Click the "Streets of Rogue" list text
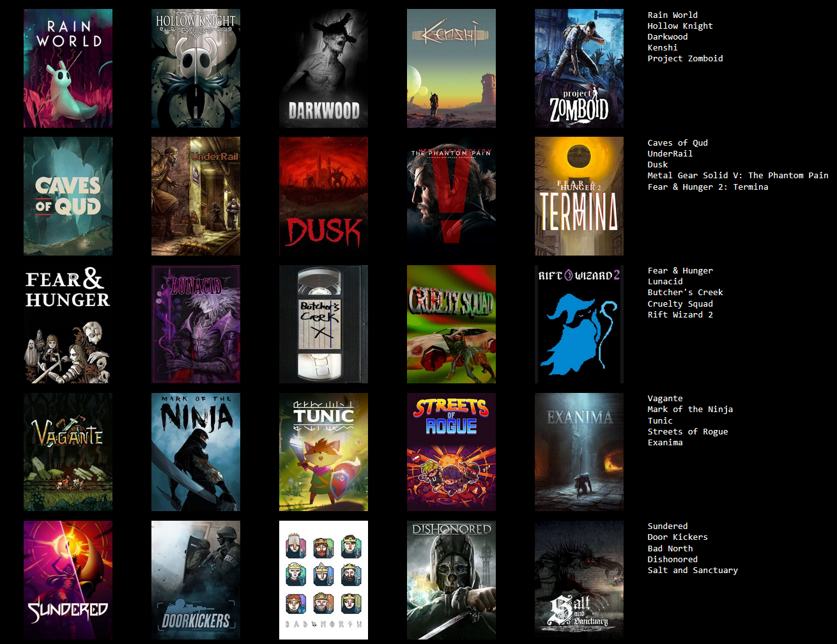 pyautogui.click(x=687, y=431)
